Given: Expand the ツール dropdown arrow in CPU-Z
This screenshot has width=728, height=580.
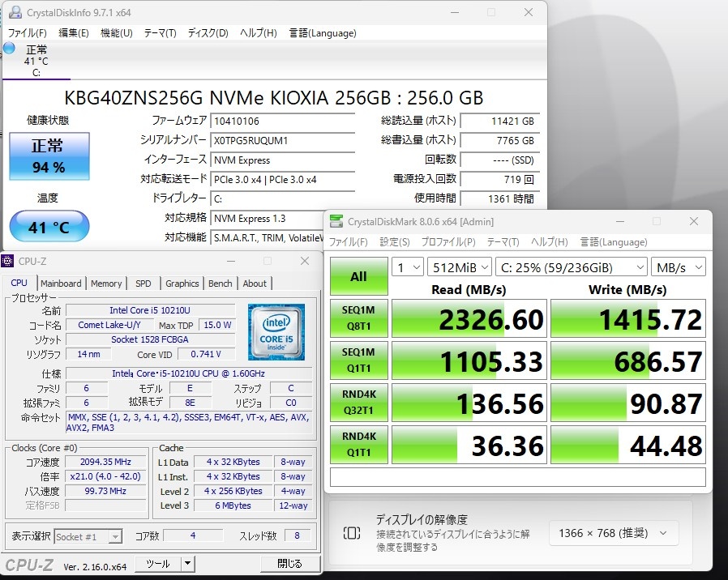Looking at the screenshot, I should click(x=186, y=563).
